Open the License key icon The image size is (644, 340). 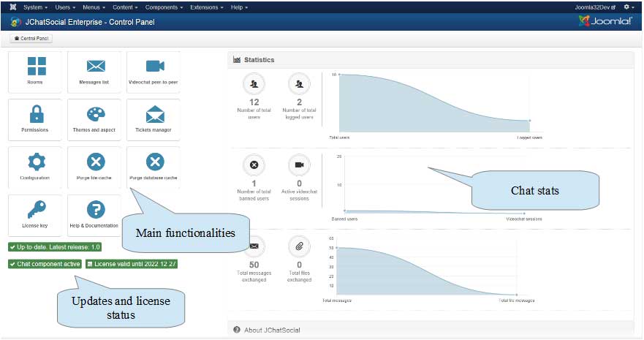[x=37, y=209]
